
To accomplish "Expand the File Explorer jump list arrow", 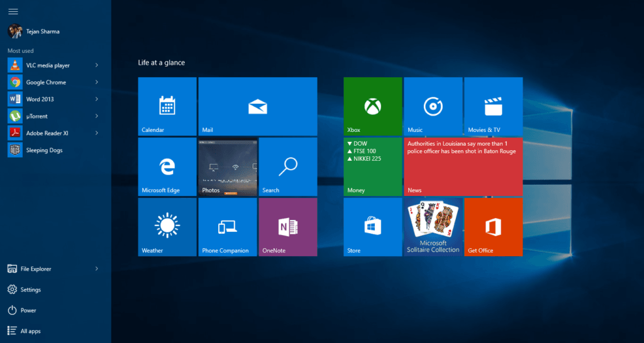I will (96, 269).
